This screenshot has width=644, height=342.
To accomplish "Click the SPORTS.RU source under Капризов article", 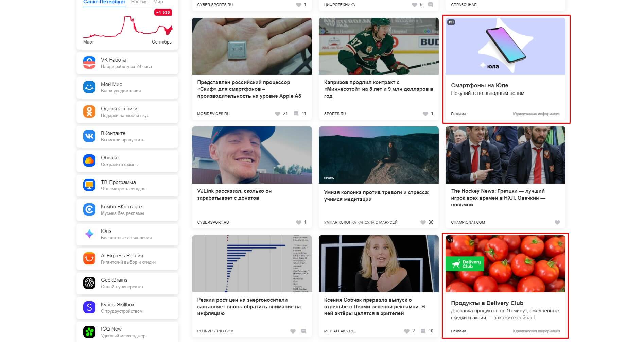I will pyautogui.click(x=335, y=114).
